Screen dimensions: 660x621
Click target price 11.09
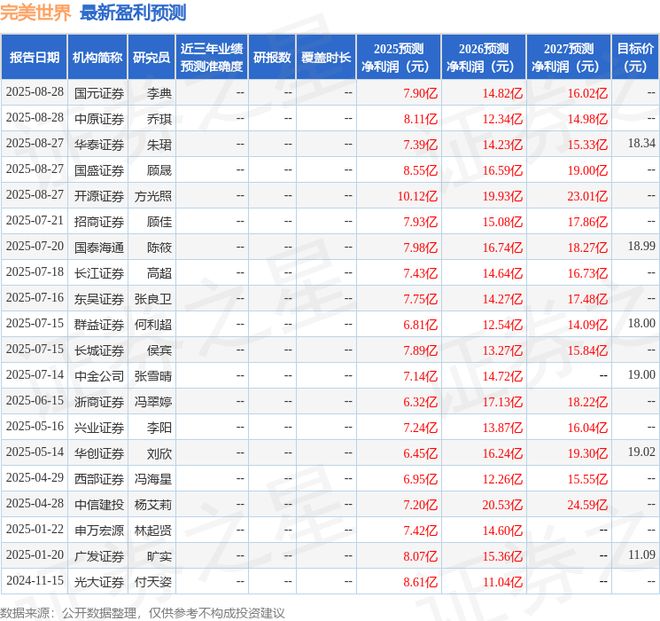tap(641, 555)
